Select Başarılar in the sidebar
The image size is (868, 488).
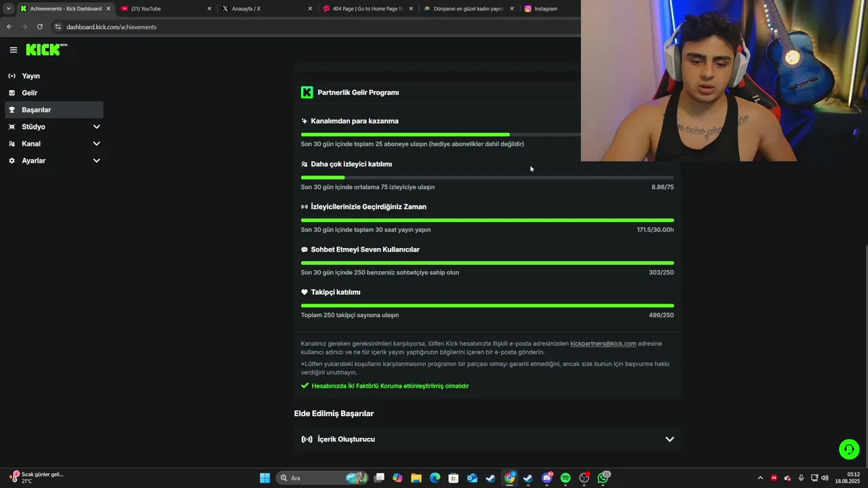tap(54, 110)
